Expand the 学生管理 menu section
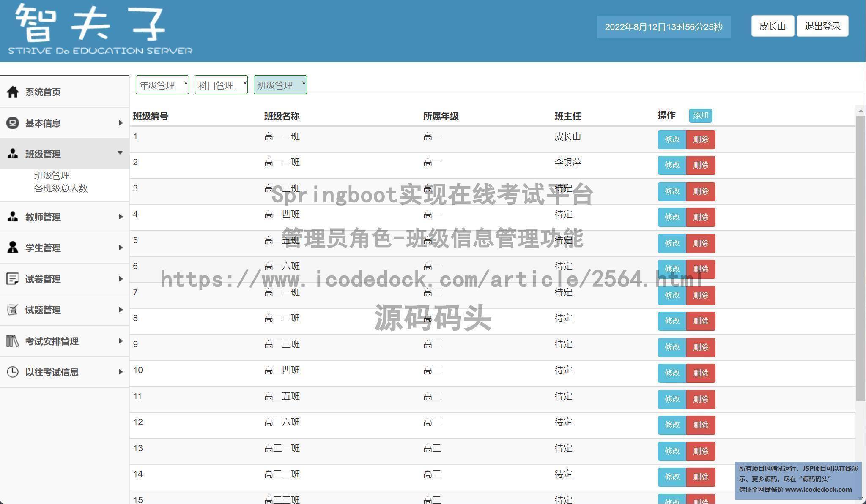Screen dimensions: 866x504 [121, 248]
